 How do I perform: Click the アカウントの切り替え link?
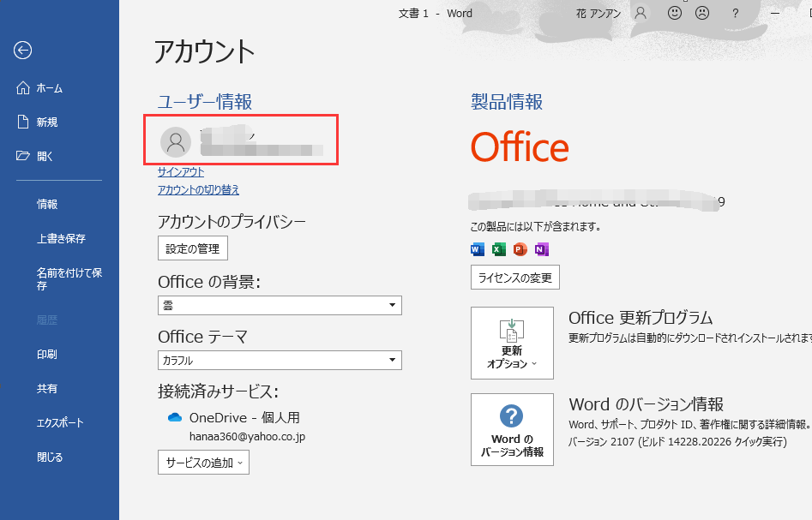coord(198,190)
